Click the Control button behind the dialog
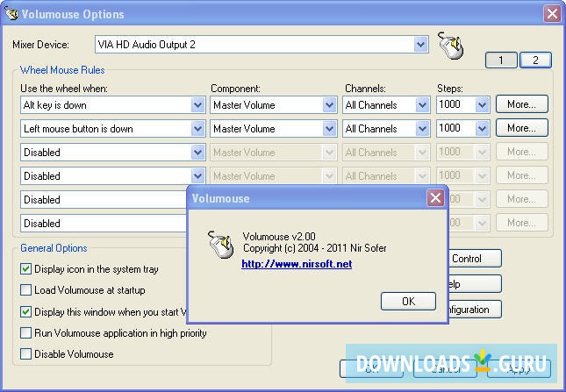Viewport: 566px width, 392px height. click(475, 259)
